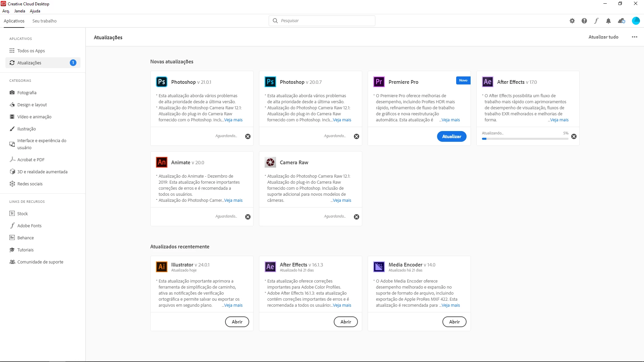Click the Pesquisar search field
Image resolution: width=644 pixels, height=362 pixels.
322,21
